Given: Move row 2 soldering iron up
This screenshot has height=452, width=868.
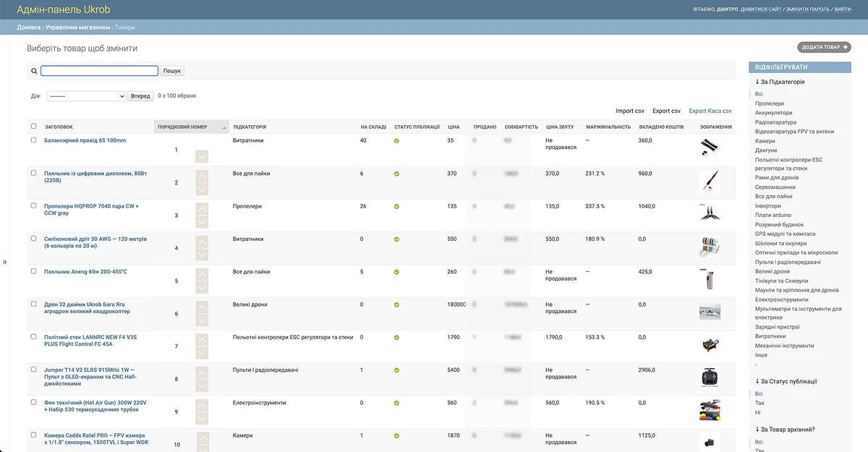Looking at the screenshot, I should 202,176.
